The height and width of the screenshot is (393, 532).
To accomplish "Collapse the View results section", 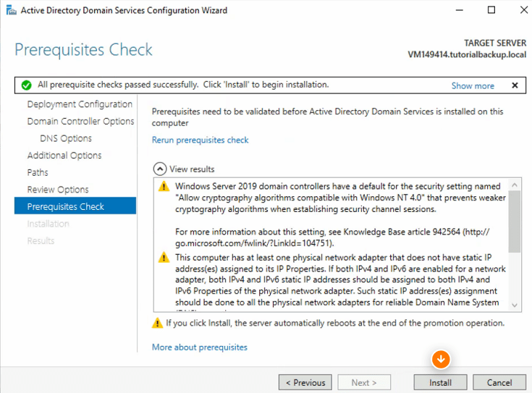I will tap(160, 169).
